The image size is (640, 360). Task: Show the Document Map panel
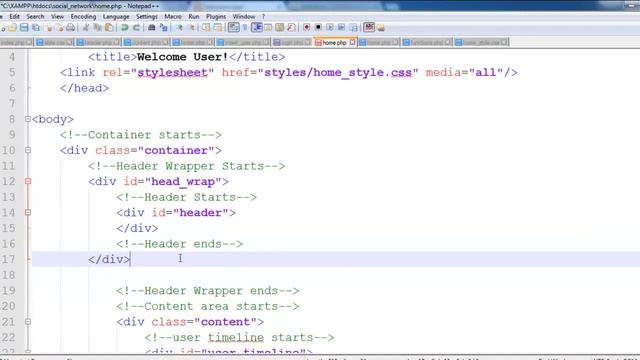tap(280, 27)
